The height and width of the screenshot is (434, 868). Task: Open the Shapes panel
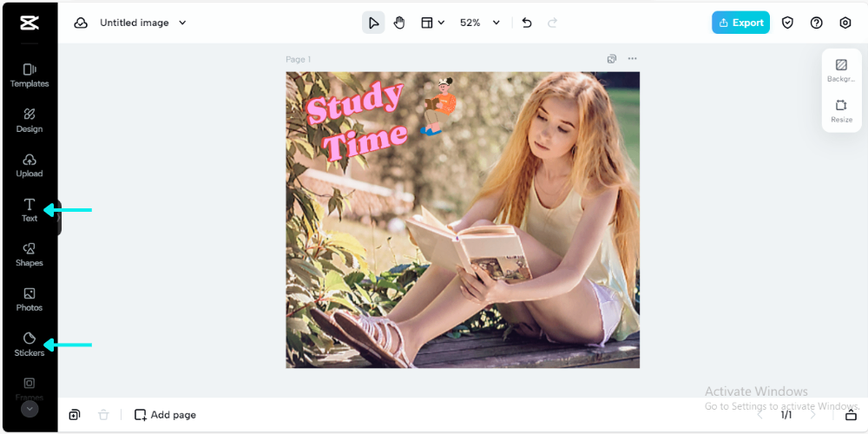30,254
